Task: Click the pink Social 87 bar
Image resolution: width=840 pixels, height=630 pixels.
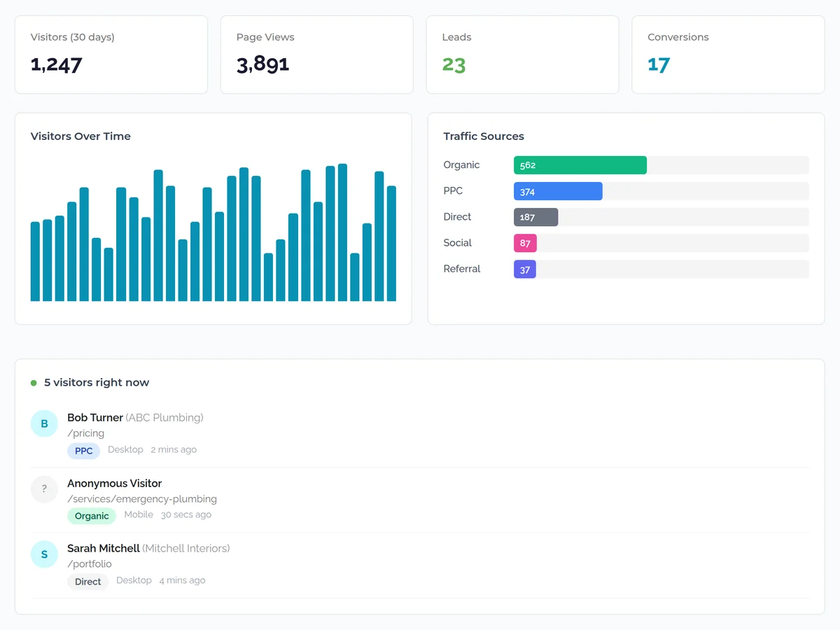Action: pyautogui.click(x=525, y=243)
